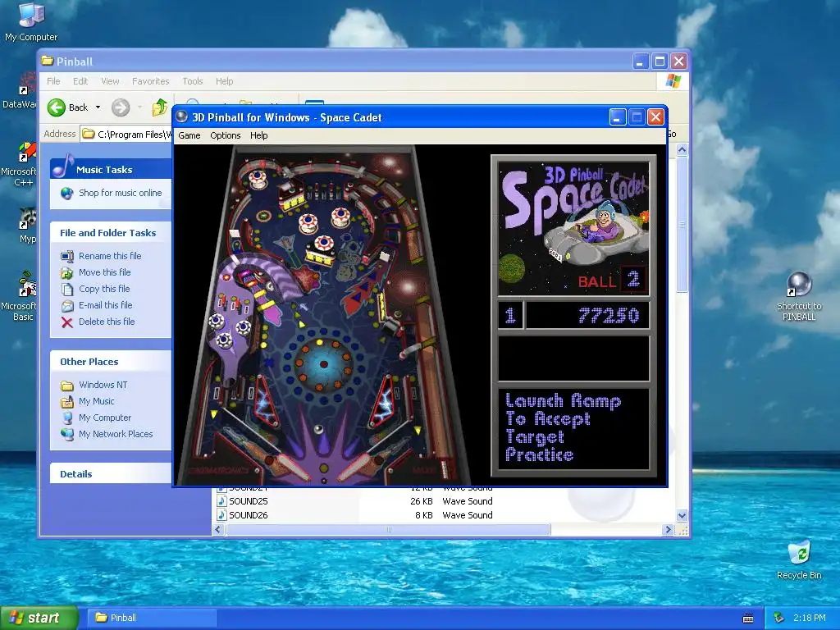Click the red X delete icon

(x=67, y=322)
